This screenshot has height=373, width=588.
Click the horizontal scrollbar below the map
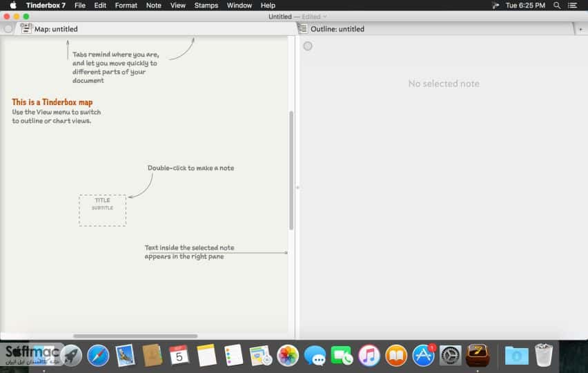click(x=135, y=336)
